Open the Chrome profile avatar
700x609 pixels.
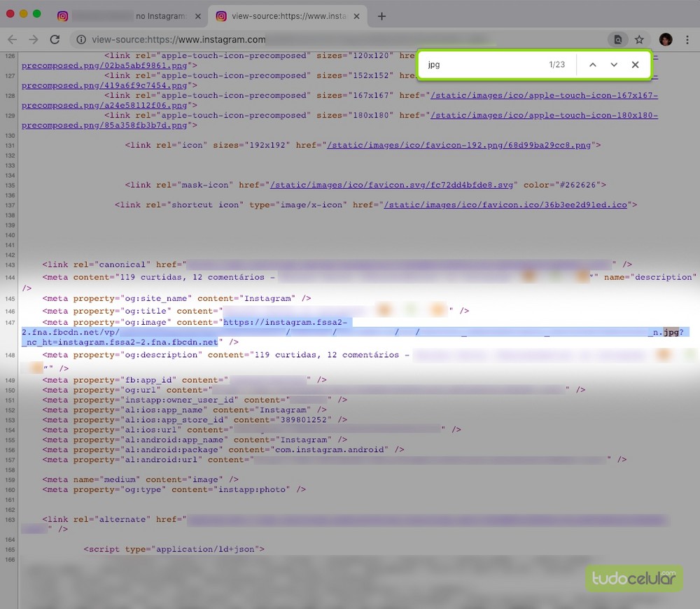[666, 40]
